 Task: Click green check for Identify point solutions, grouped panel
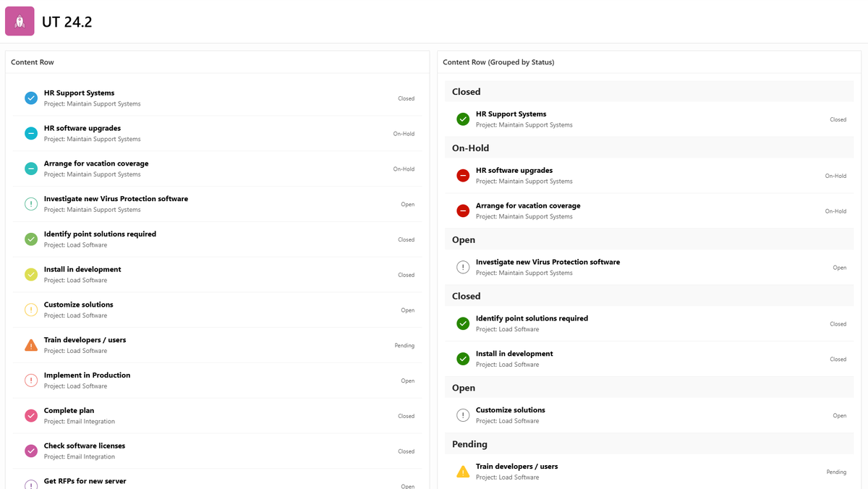[463, 323]
